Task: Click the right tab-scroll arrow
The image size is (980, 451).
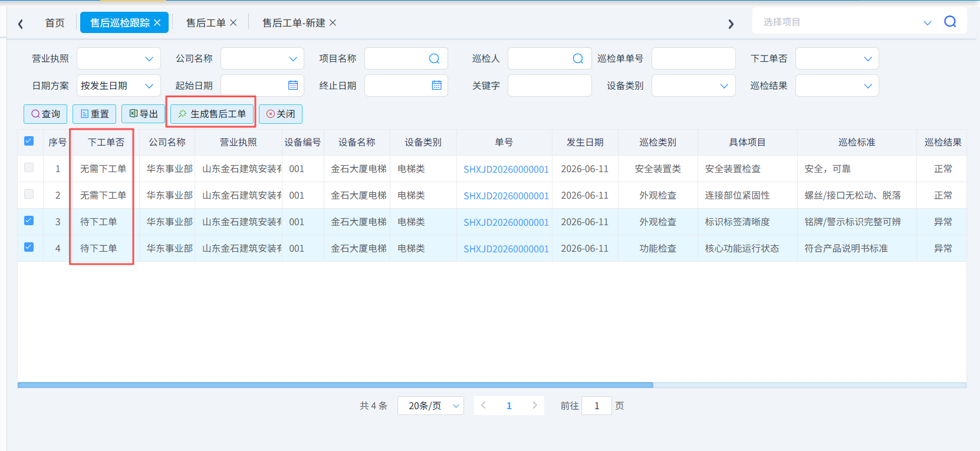Action: [731, 24]
